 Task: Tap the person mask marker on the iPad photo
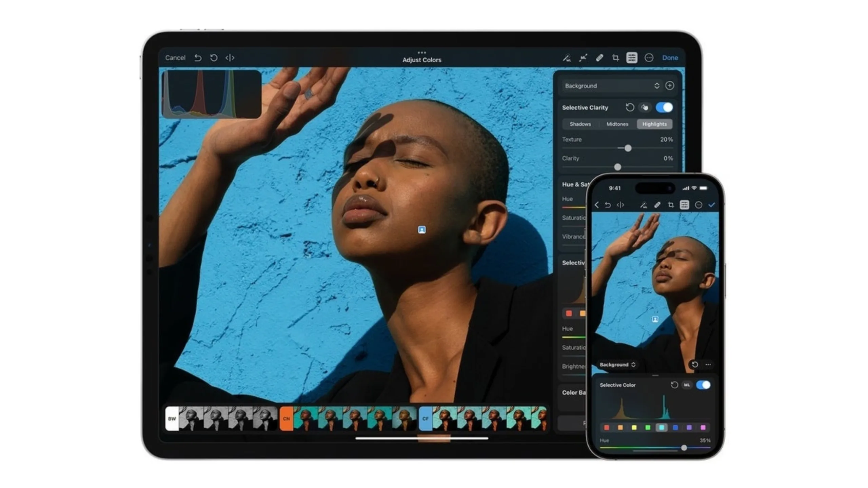pyautogui.click(x=422, y=230)
